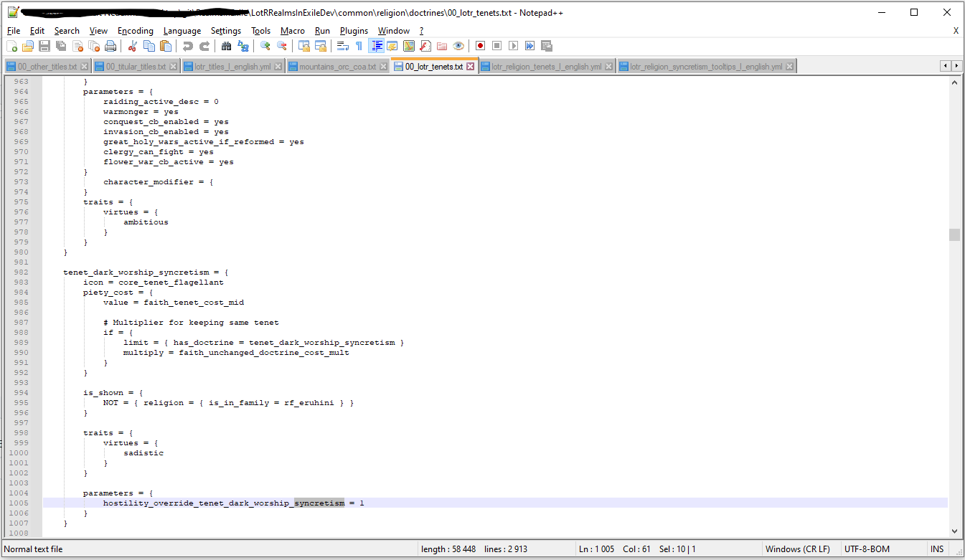Click the vertical scrollbar thumb
The image size is (965, 560).
(954, 235)
